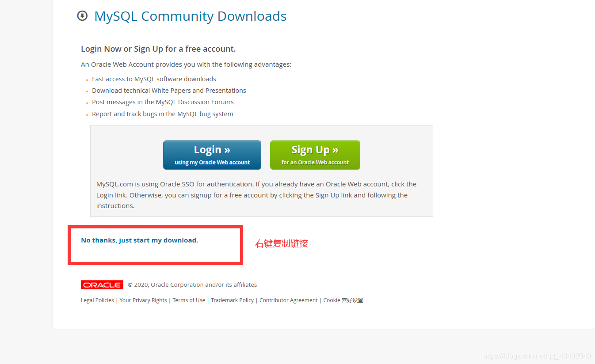This screenshot has height=364, width=595.
Task: Click "Post messages in the MySQL Discussion Forums"
Action: [163, 102]
